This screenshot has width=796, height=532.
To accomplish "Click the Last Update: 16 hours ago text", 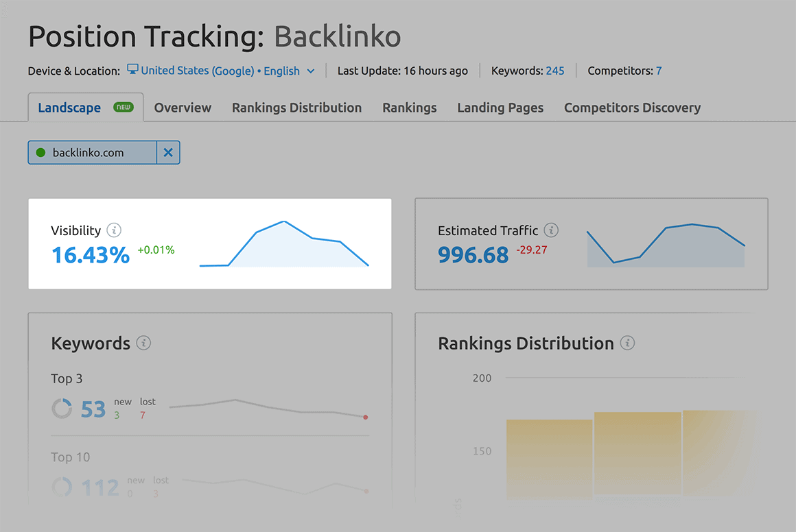I will click(403, 71).
